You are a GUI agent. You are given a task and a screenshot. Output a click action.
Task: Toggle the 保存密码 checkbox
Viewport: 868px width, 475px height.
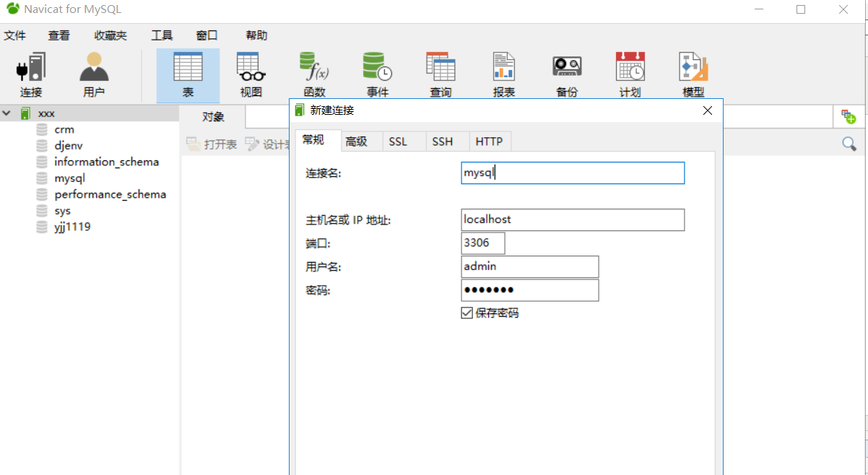coord(466,313)
